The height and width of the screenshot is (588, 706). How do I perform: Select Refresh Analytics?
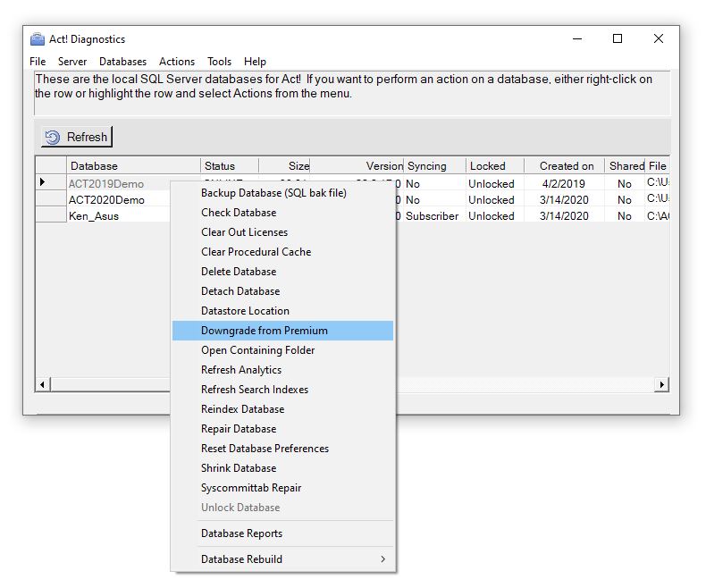(x=282, y=370)
